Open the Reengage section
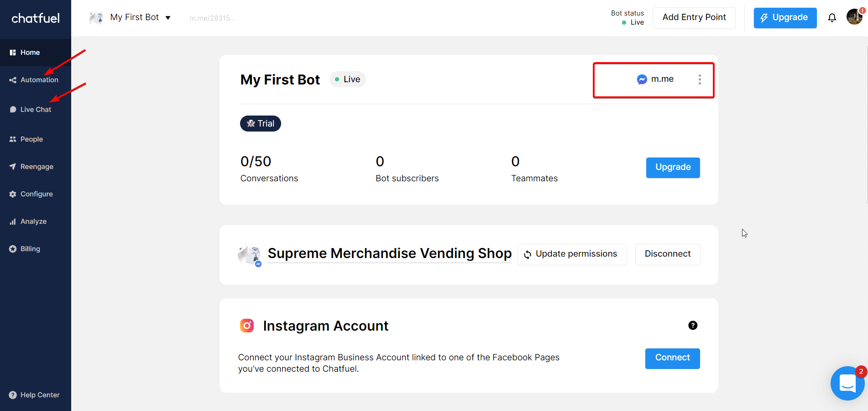 [x=36, y=167]
